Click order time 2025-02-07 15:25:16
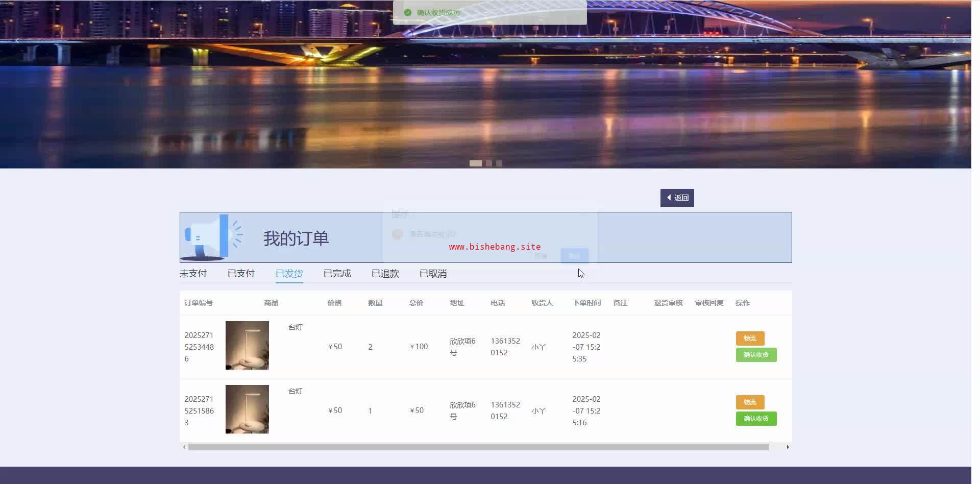980x484 pixels. coord(586,411)
